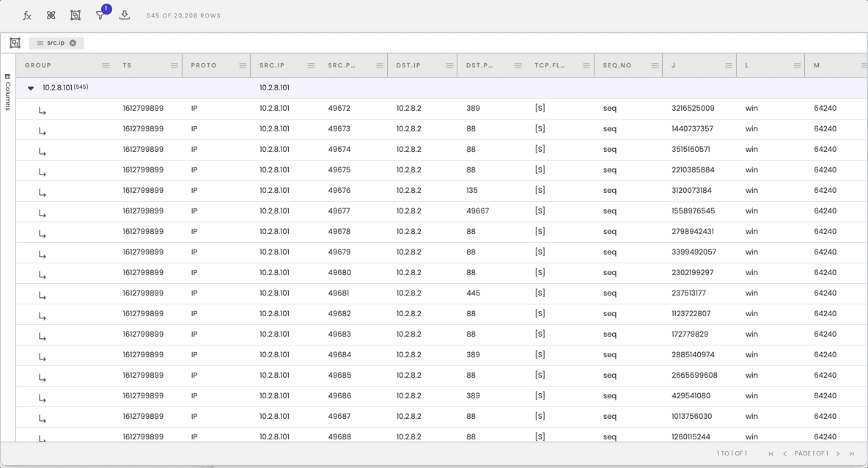Go to last page
This screenshot has height=468, width=868.
852,453
